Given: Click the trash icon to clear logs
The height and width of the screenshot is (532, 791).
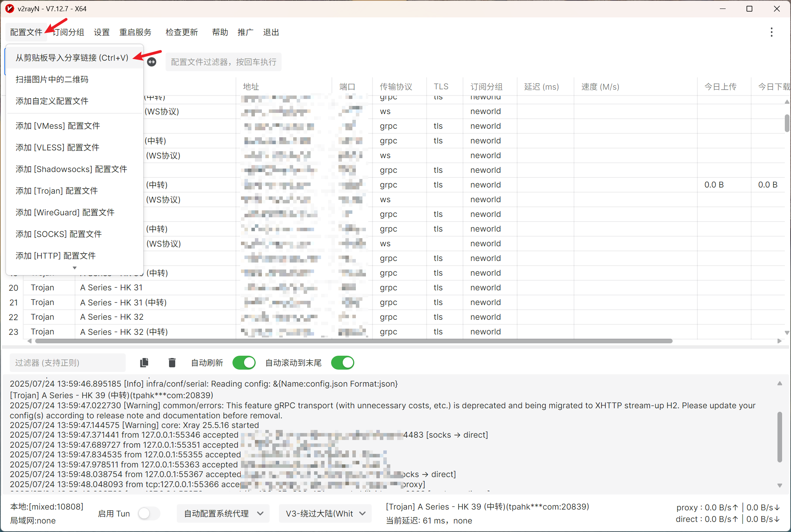Looking at the screenshot, I should point(172,363).
